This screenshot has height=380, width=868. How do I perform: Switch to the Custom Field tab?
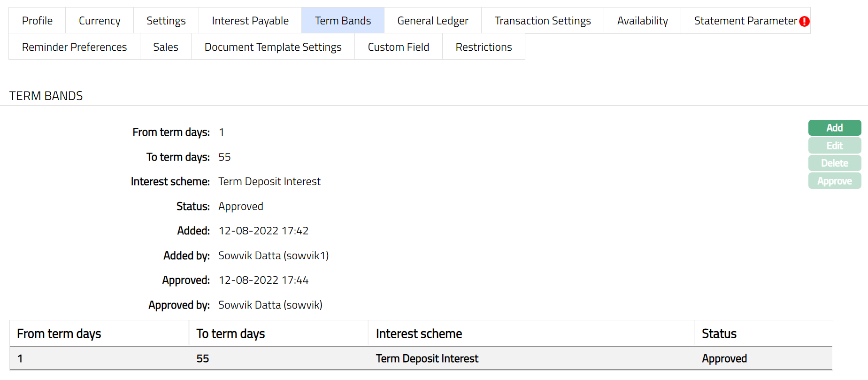click(398, 47)
